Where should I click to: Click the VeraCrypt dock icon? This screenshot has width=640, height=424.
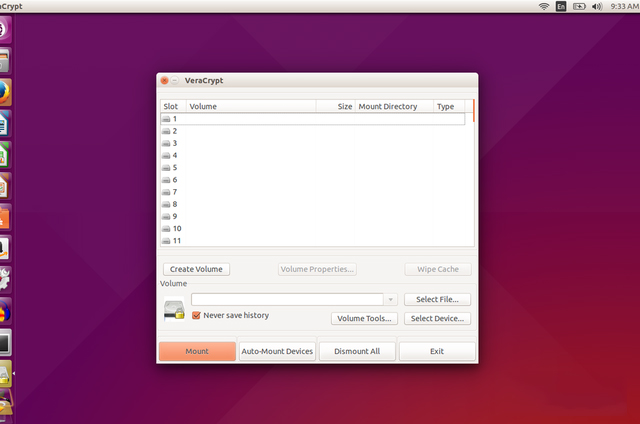(4, 374)
